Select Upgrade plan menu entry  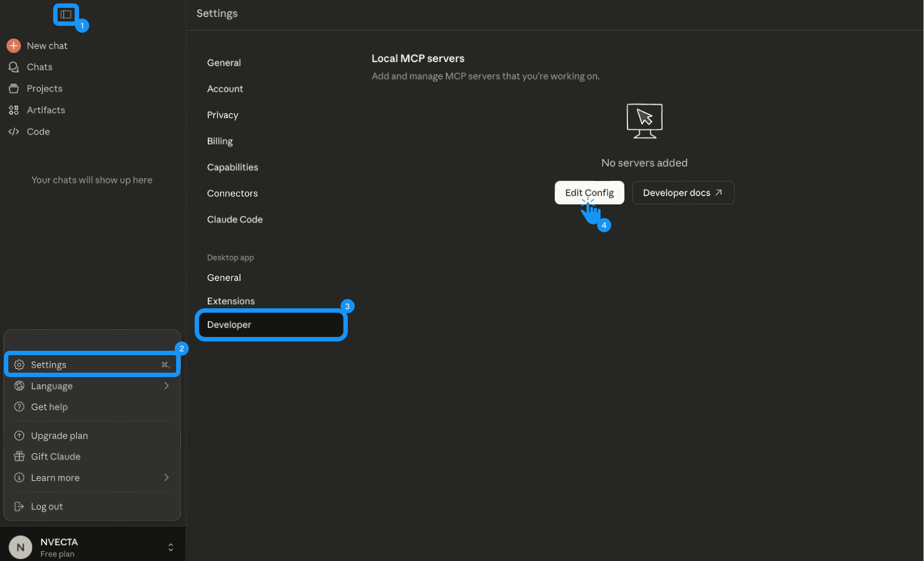click(x=92, y=436)
